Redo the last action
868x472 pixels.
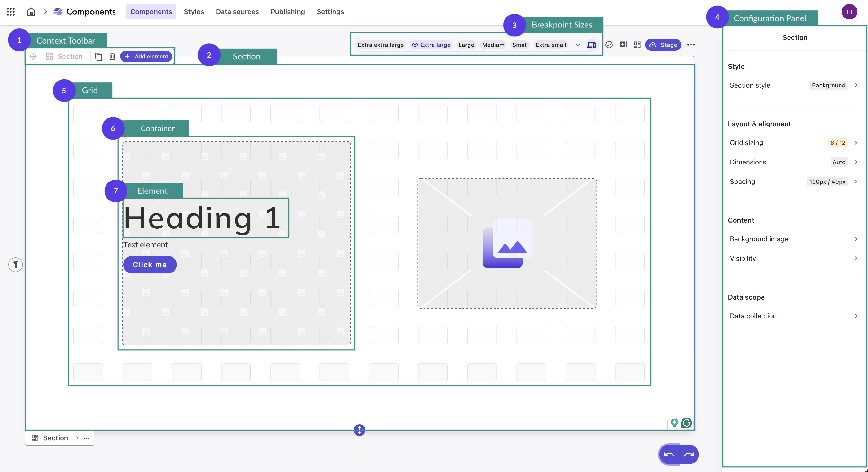689,454
